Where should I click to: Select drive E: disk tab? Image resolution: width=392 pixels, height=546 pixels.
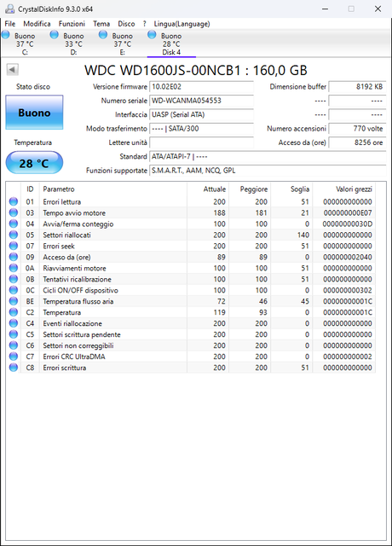[122, 44]
